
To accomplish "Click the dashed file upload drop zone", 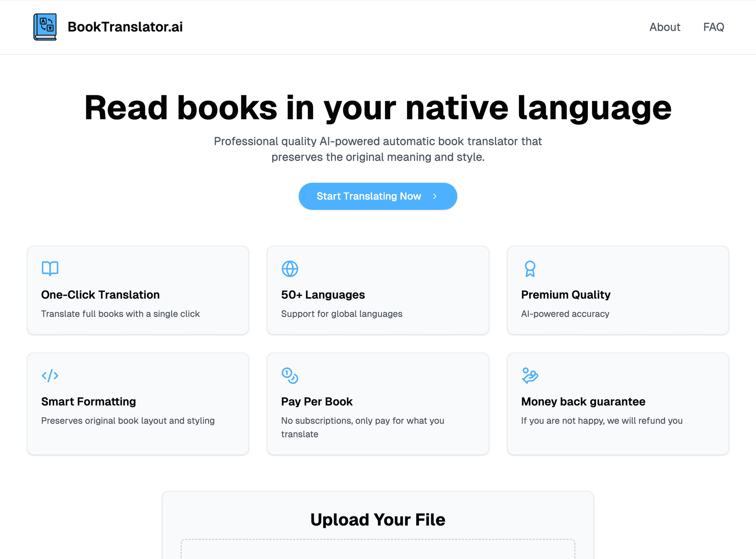I will tap(378, 549).
